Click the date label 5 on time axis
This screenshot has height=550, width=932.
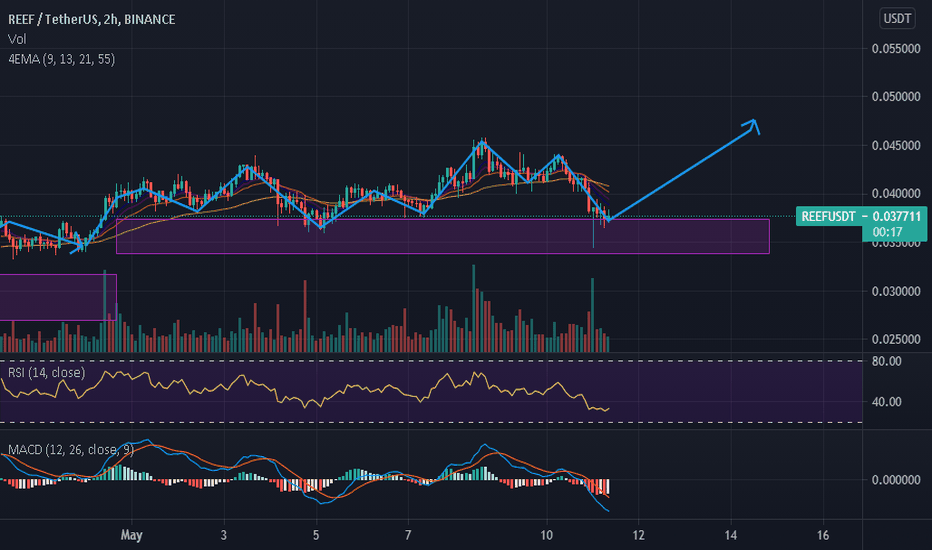point(316,535)
